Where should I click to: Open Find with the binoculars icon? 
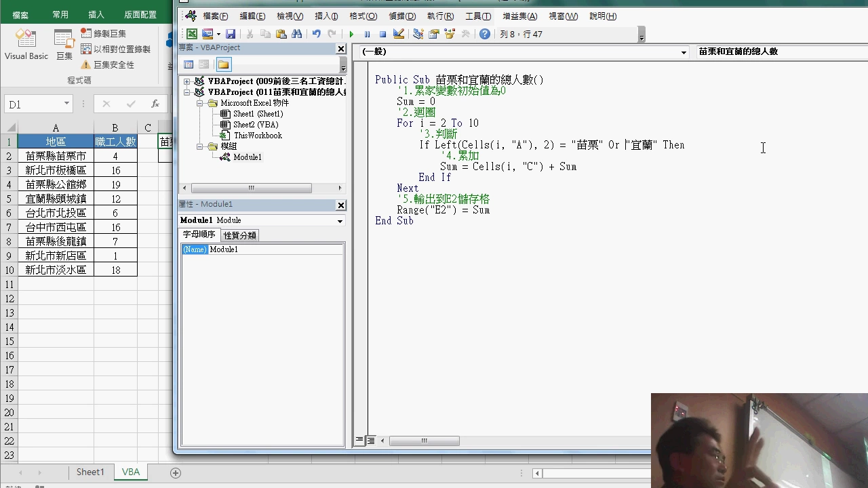296,34
